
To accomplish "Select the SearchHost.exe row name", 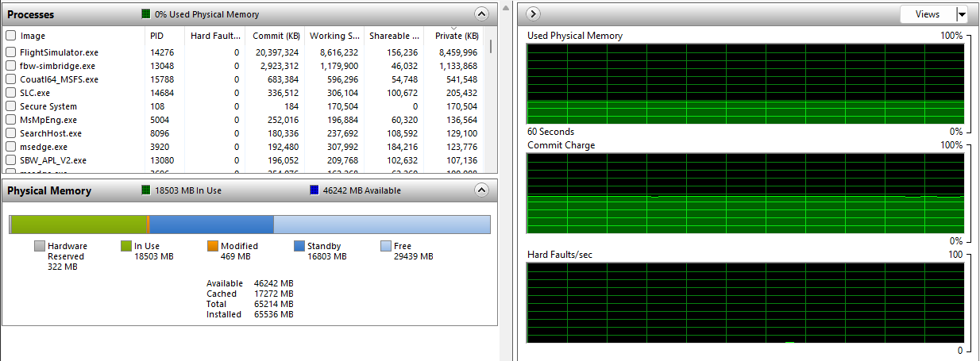I will [51, 133].
